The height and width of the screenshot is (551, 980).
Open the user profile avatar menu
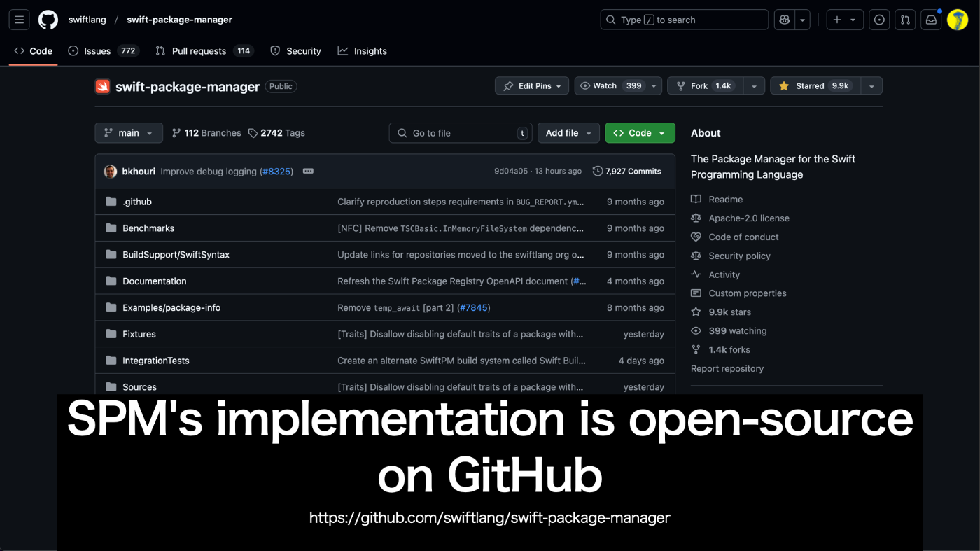(957, 20)
